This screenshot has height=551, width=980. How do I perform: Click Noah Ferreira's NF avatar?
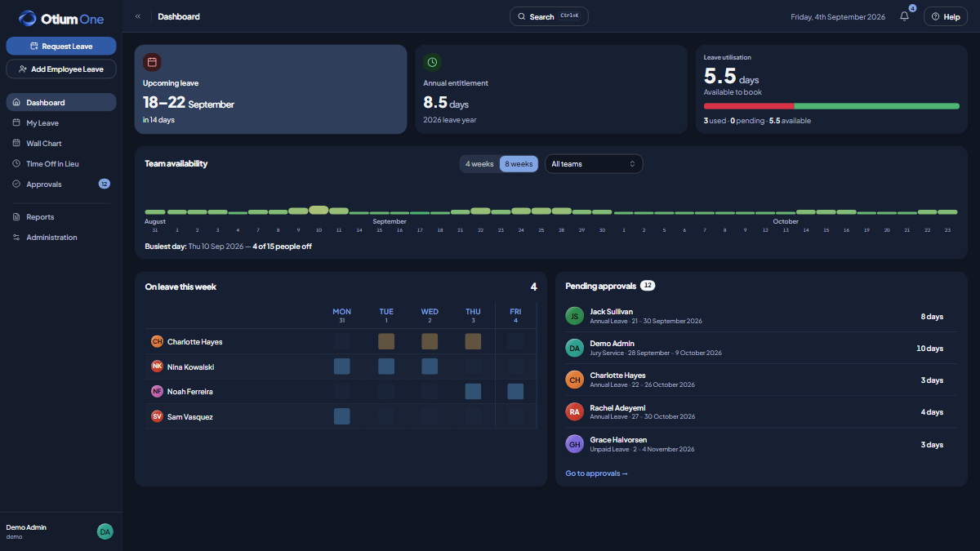pyautogui.click(x=158, y=392)
